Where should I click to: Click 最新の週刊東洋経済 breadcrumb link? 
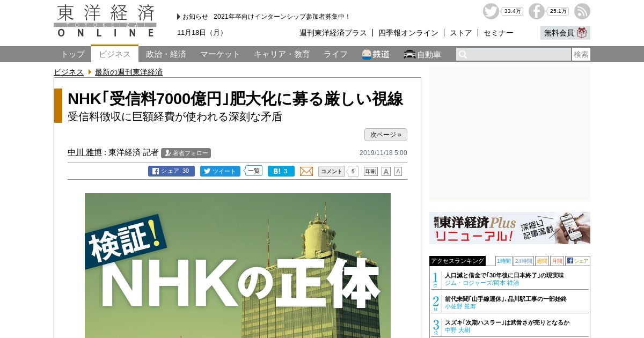click(129, 72)
